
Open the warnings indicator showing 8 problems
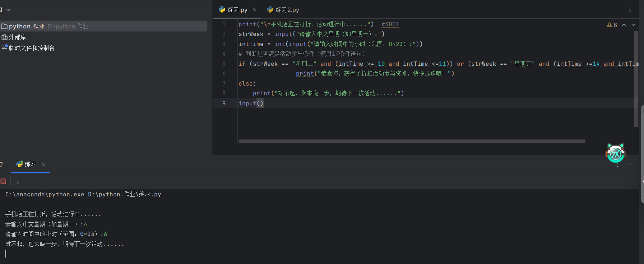click(612, 25)
